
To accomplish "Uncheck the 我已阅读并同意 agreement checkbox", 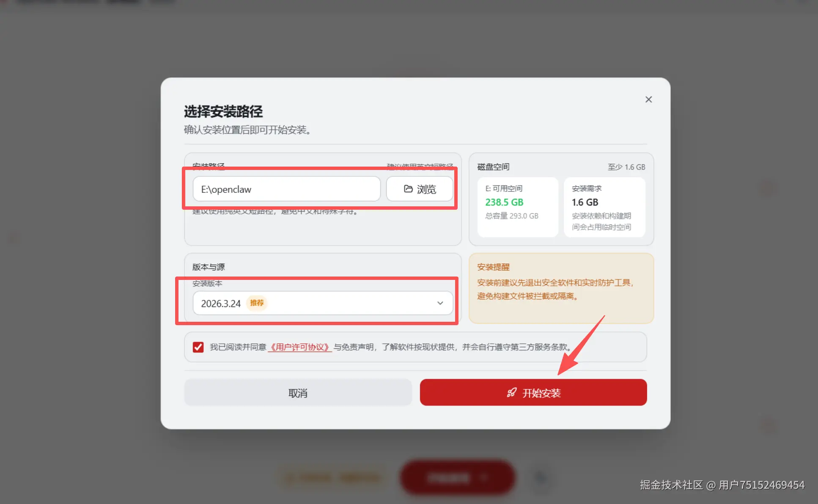I will tap(198, 347).
